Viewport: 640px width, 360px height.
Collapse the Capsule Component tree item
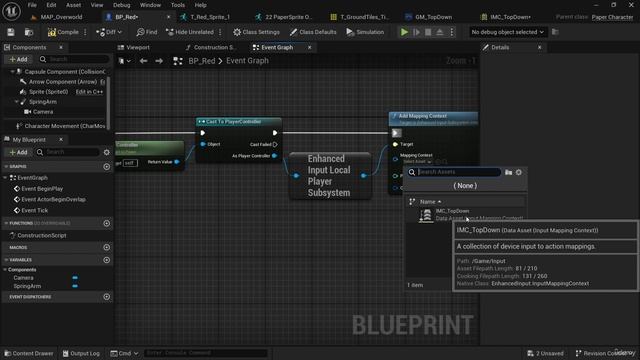pos(13,71)
